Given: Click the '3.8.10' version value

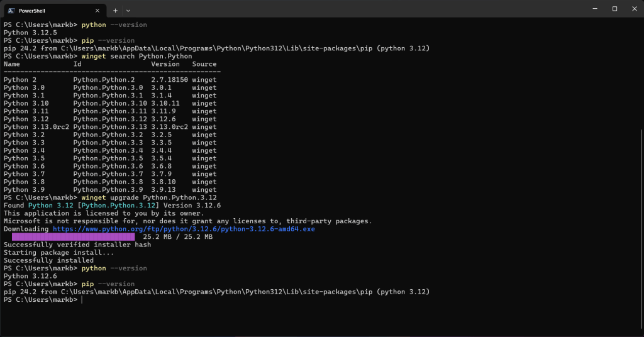Looking at the screenshot, I should 163,182.
